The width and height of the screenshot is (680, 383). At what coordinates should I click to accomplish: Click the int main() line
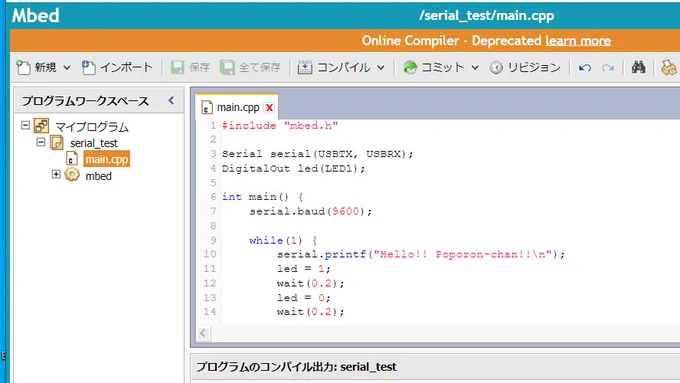tap(263, 197)
